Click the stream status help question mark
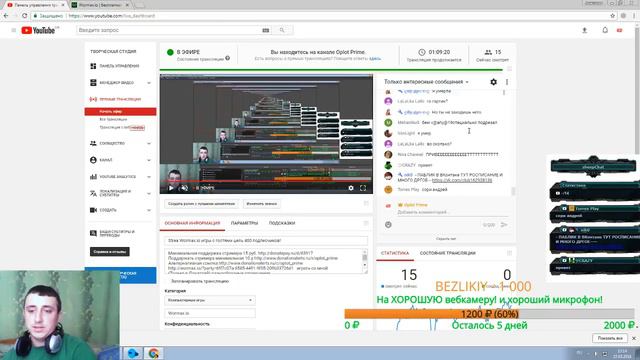 [x=227, y=58]
